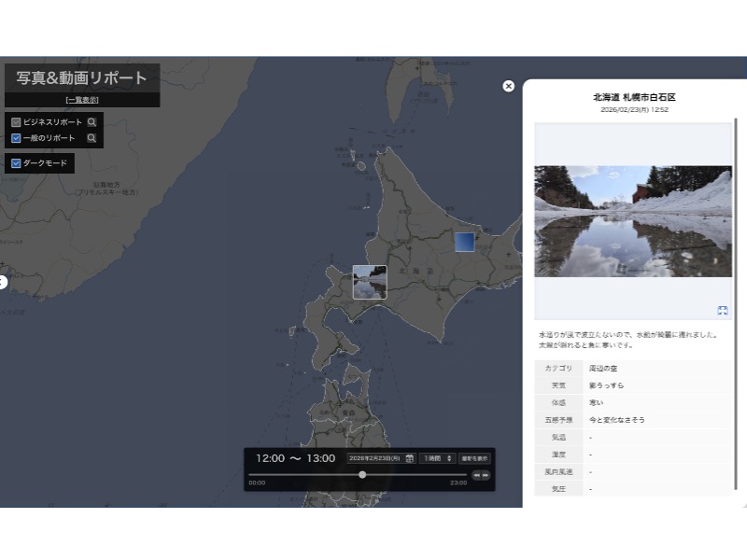The image size is (747, 560).
Task: Click the puddle reflection photo in the report
Action: (x=633, y=221)
